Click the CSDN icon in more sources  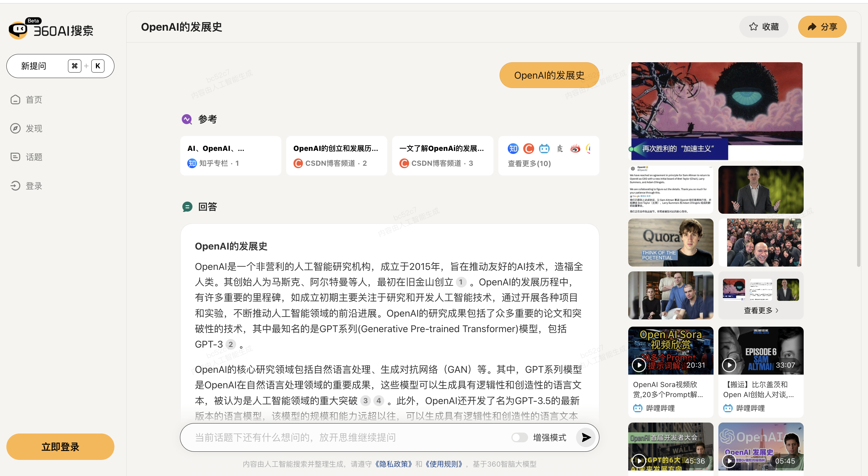point(528,149)
